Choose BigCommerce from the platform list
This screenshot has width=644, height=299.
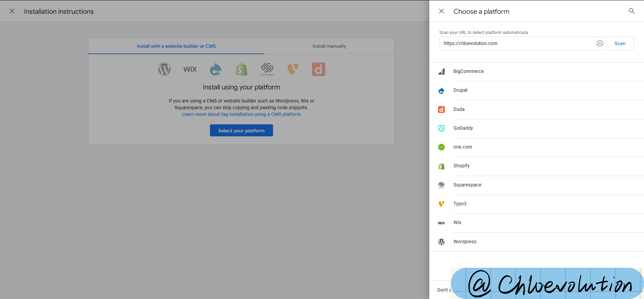pyautogui.click(x=536, y=72)
